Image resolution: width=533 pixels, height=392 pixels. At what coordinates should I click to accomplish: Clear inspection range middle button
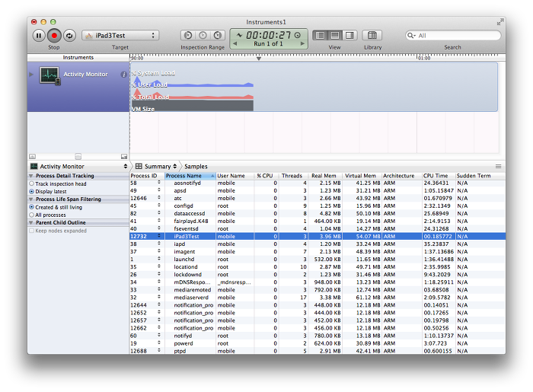pyautogui.click(x=203, y=35)
